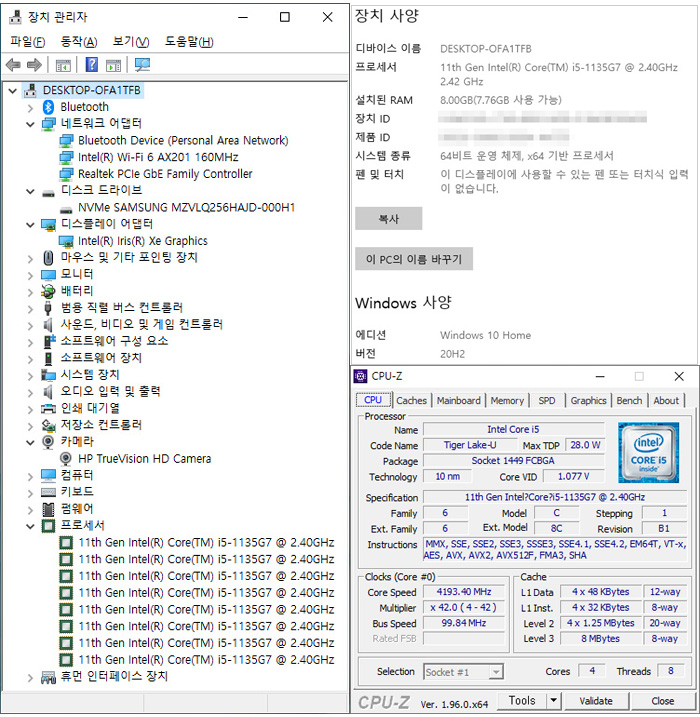Image resolution: width=700 pixels, height=717 pixels.
Task: Click the icon next to 소프트웨어 구성 요소
Action: point(48,342)
